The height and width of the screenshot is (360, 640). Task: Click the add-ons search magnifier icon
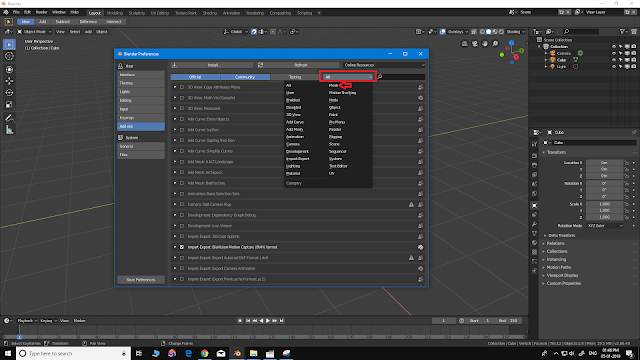tap(380, 77)
